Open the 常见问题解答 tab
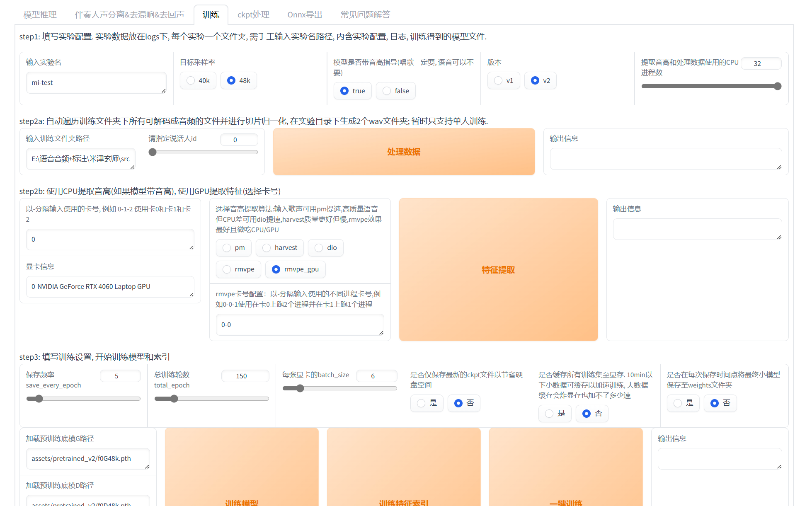The height and width of the screenshot is (506, 812). (x=365, y=15)
